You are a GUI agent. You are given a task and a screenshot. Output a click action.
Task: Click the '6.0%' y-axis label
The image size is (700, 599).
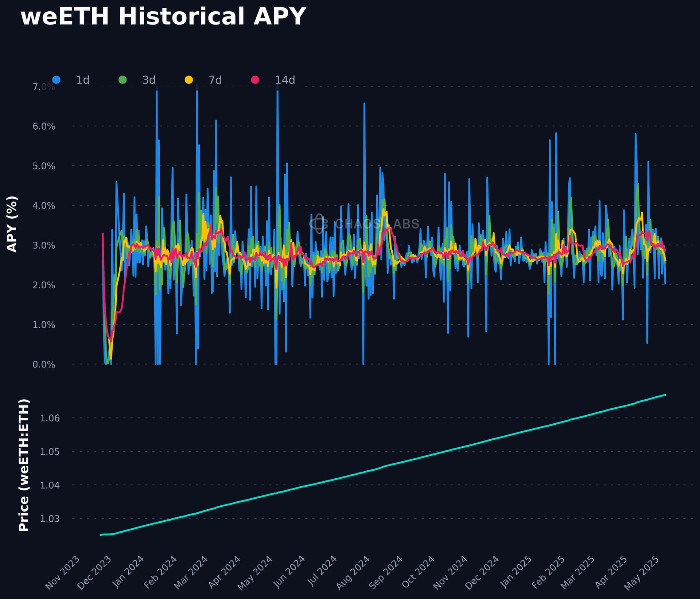[44, 127]
